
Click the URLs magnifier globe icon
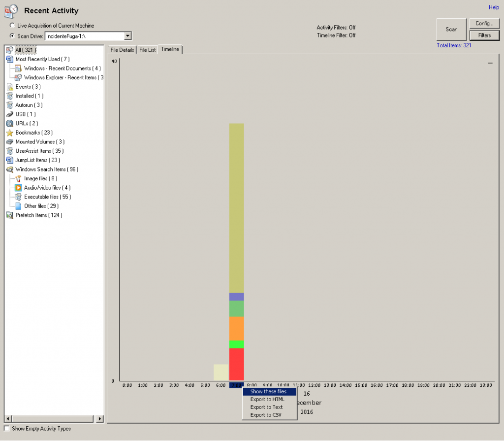click(x=9, y=123)
